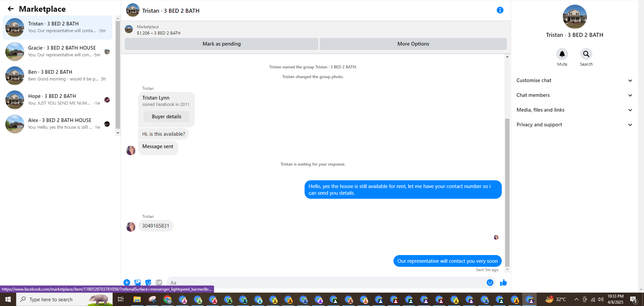Screen dimensions: 644x306
Task: Open the Ben · 3 BED 2 BATH conversation
Action: tap(58, 76)
